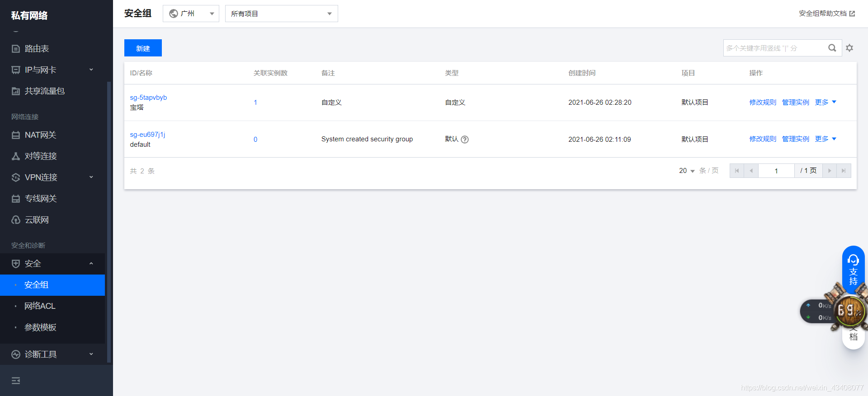The image size is (868, 396).
Task: Open the 所有项目 project dropdown
Action: point(281,14)
